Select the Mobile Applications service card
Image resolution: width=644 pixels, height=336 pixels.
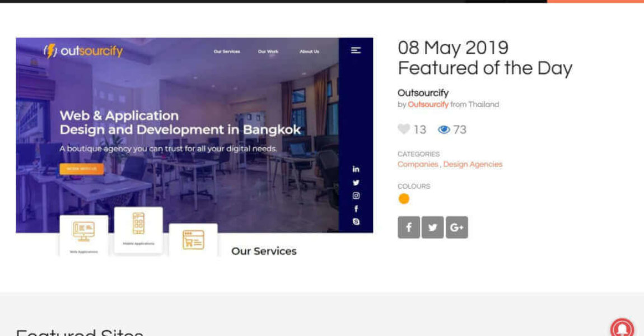point(138,230)
